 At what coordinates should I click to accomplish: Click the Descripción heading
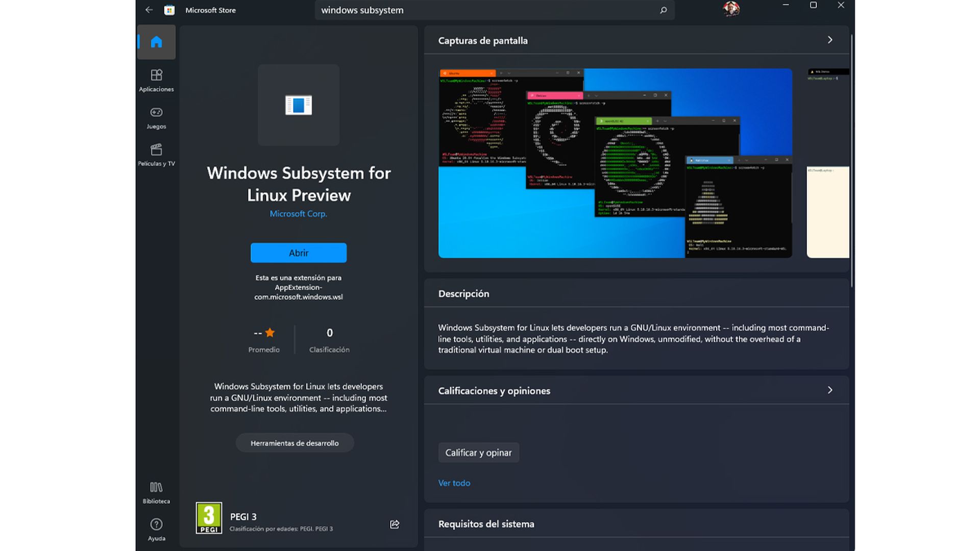tap(463, 294)
